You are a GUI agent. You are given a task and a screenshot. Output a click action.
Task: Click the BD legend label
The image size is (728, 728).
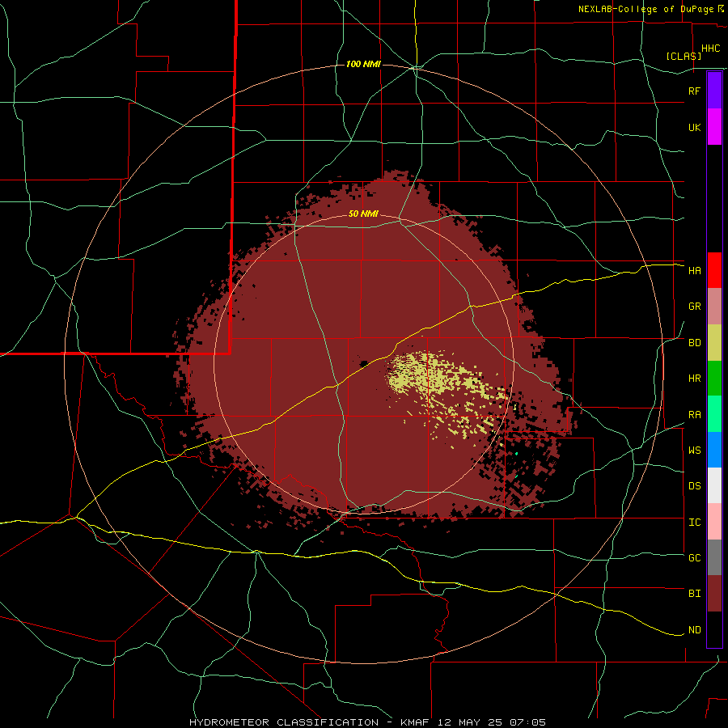[694, 343]
